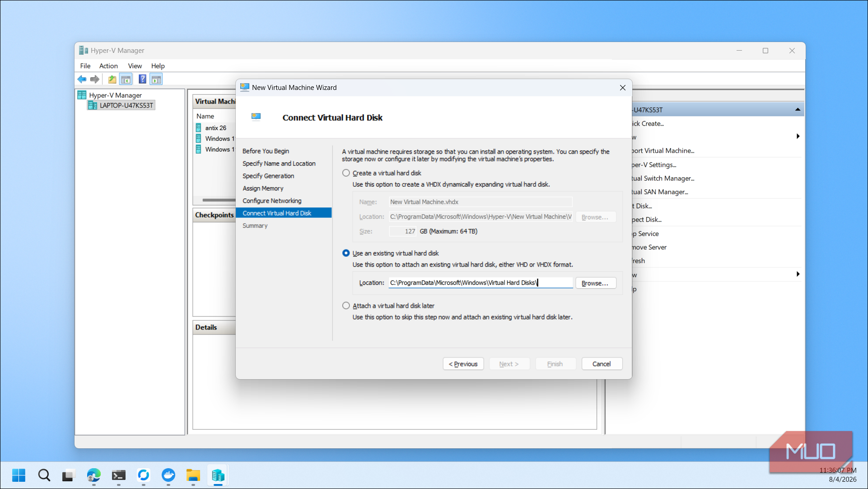Image resolution: width=868 pixels, height=489 pixels.
Task: Go to the Specify Generation step
Action: pyautogui.click(x=268, y=176)
